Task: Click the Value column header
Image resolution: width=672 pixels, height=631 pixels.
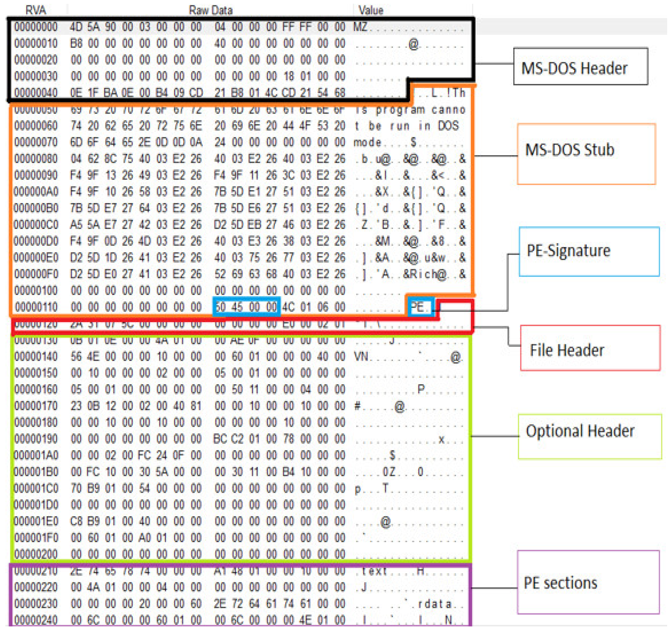Action: click(371, 10)
